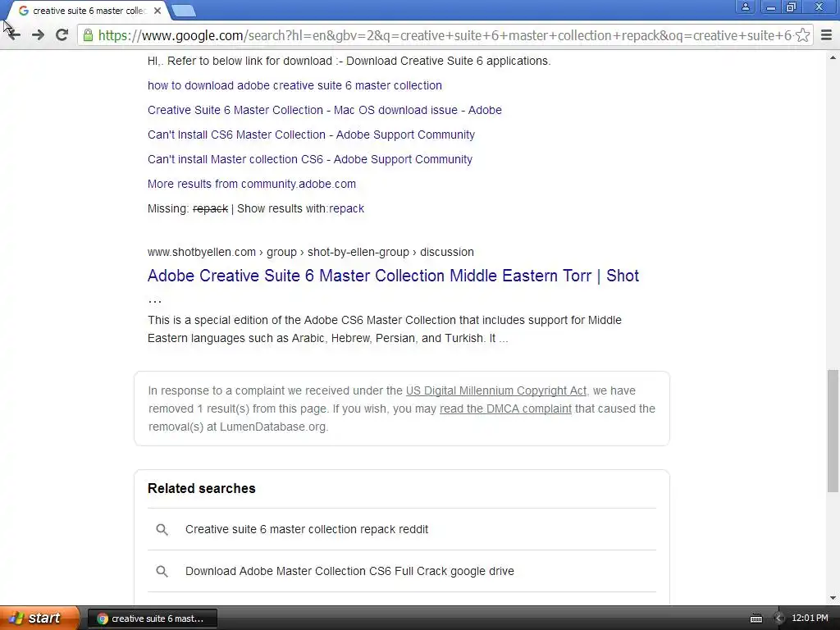Open US Digital Millennium Copyright Act link
The height and width of the screenshot is (630, 840).
click(x=496, y=391)
